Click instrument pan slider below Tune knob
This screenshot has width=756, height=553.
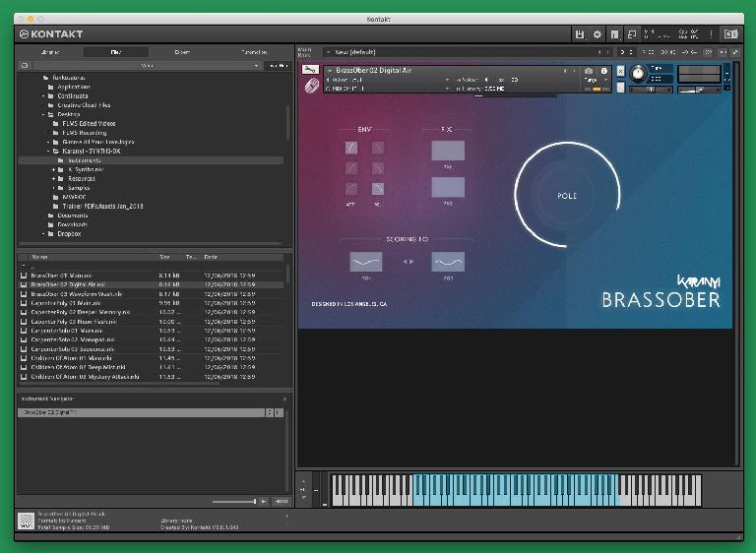click(x=650, y=90)
